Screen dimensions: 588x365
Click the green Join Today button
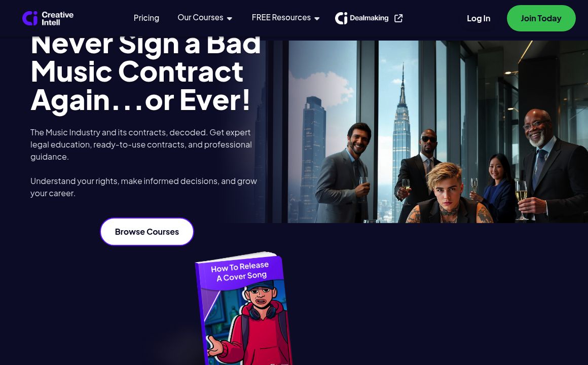coord(541,18)
